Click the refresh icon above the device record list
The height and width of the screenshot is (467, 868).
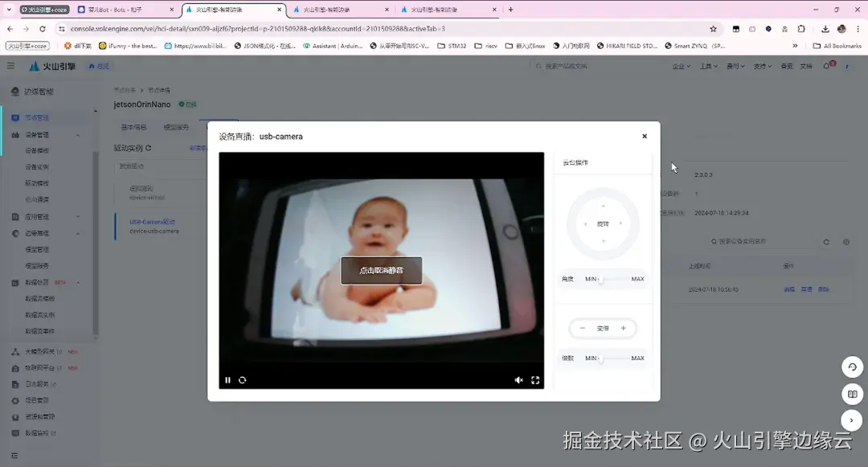(826, 242)
